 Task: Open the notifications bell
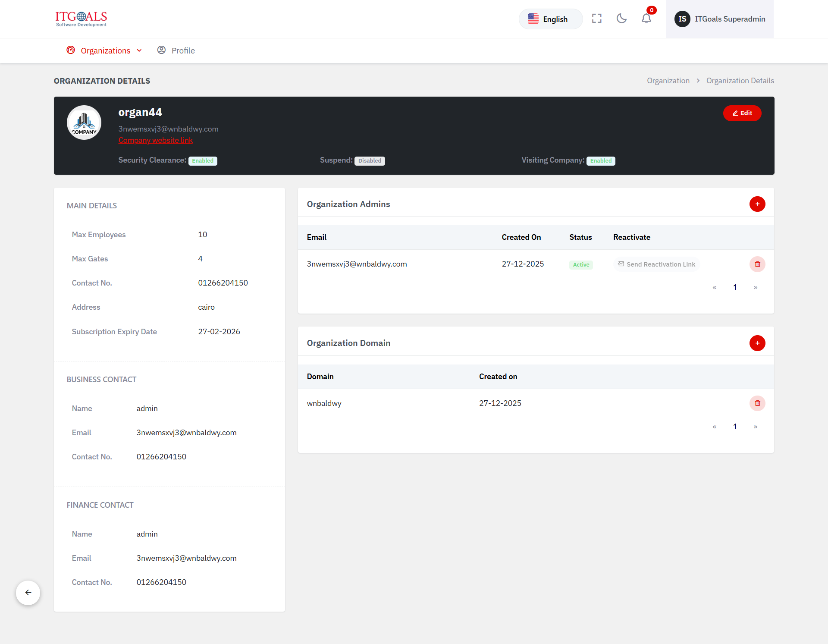pos(646,19)
